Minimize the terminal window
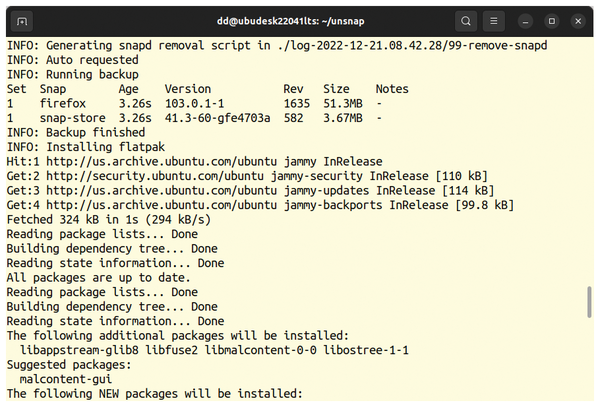600x407 pixels. point(525,21)
